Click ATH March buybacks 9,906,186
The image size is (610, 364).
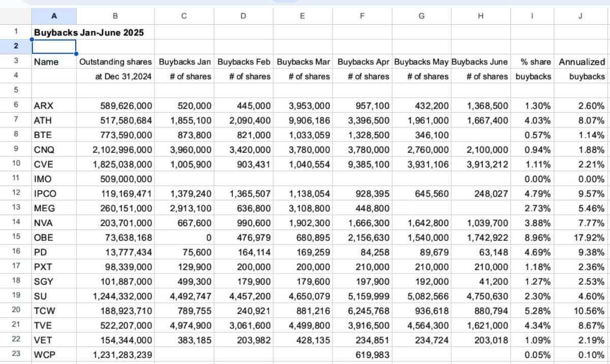[302, 120]
